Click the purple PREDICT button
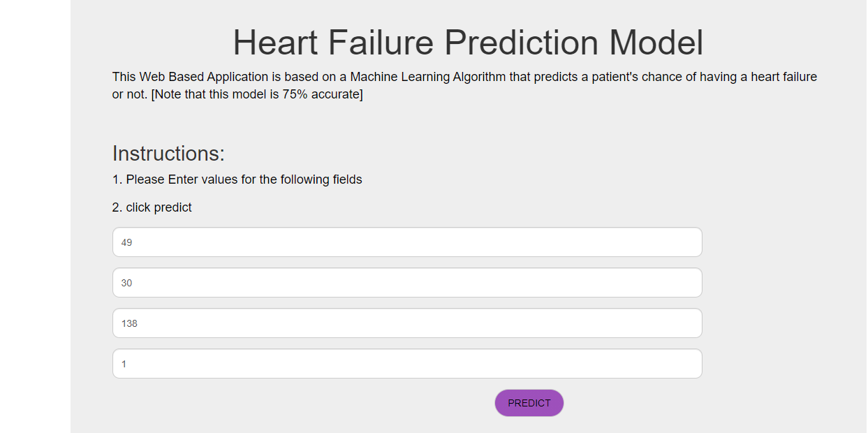This screenshot has height=433, width=868. pos(529,403)
